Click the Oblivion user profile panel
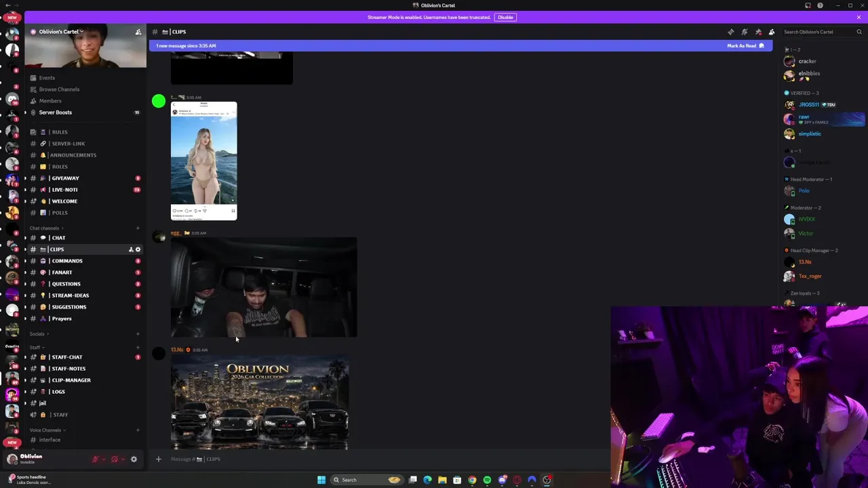868x488 pixels. (46, 459)
